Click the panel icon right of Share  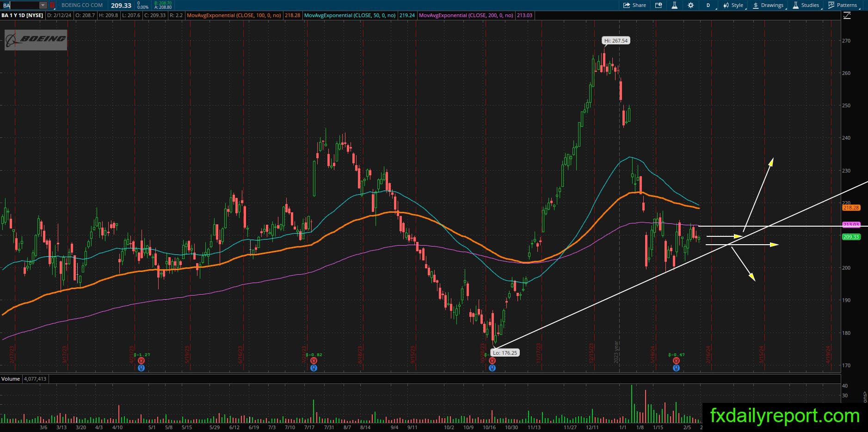click(x=659, y=5)
